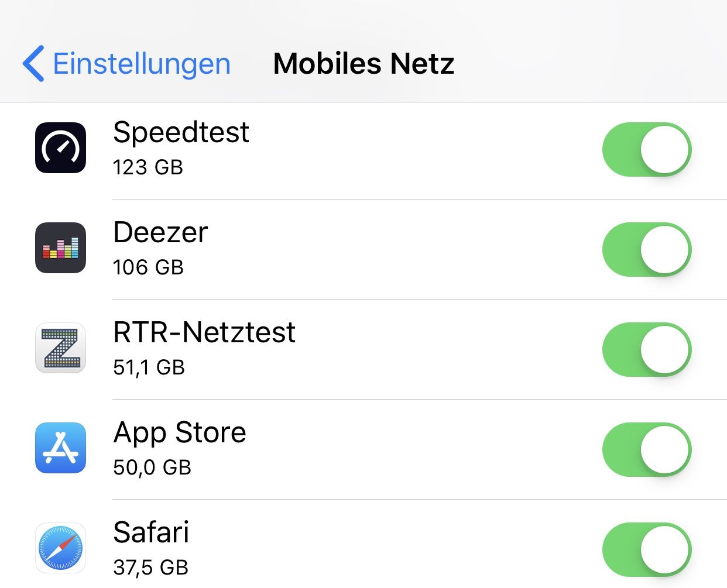
Task: Tap the Mobiles Netz page title
Action: 364,63
